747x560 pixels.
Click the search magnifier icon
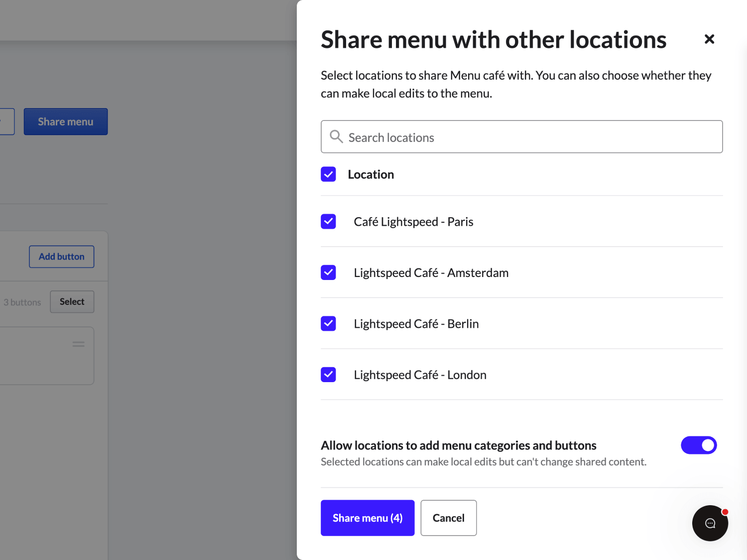[337, 137]
